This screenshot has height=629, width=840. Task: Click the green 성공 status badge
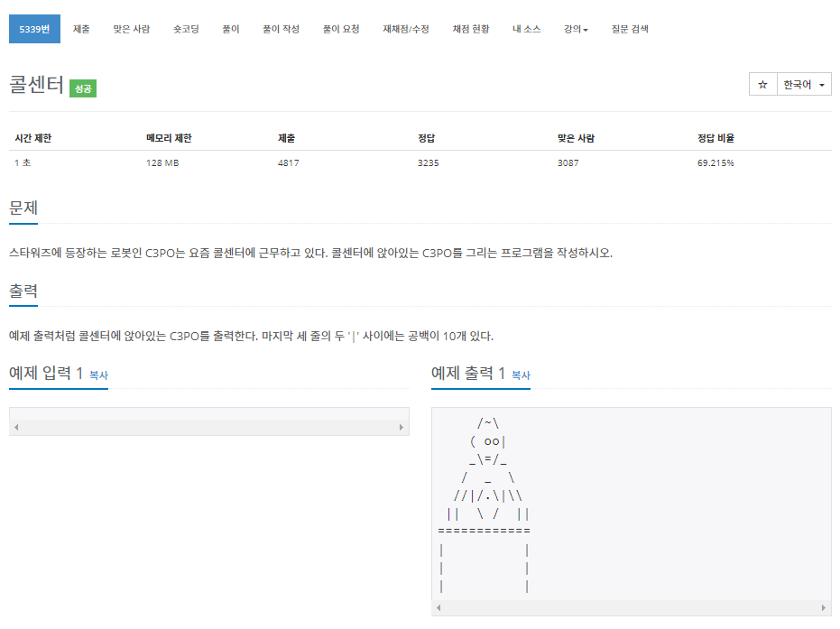coord(83,88)
